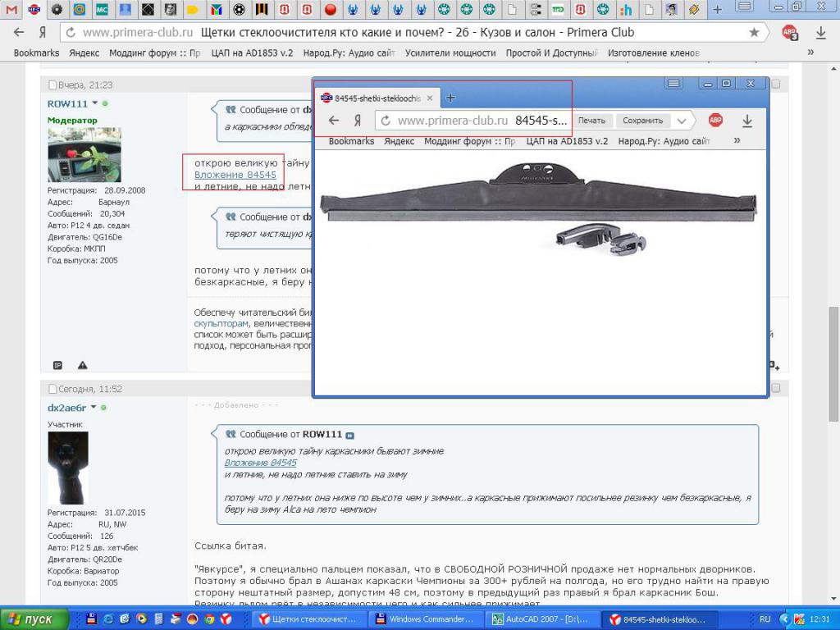Click the AdBlock Plus icon in popup toolbar
This screenshot has width=840, height=630.
pyautogui.click(x=715, y=121)
